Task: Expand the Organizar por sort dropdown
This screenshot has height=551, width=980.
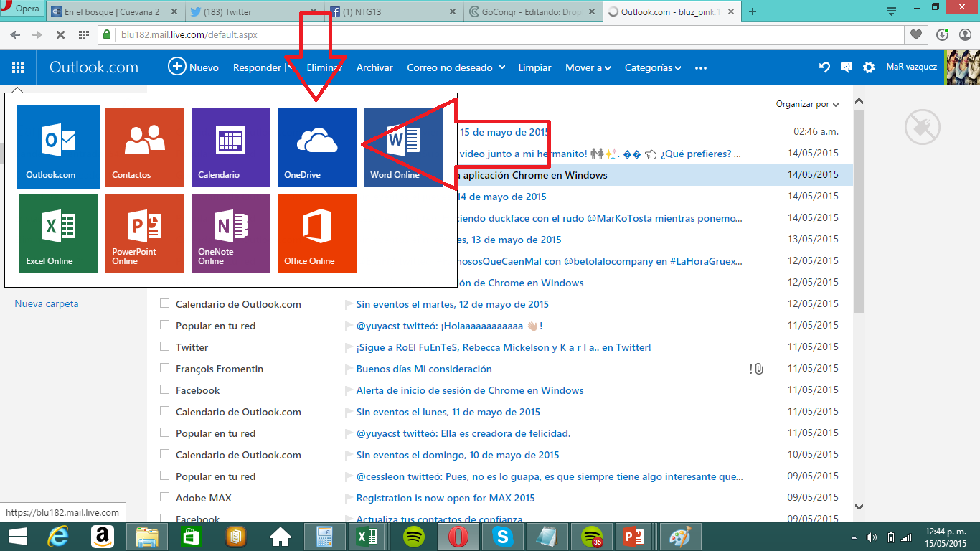Action: pyautogui.click(x=807, y=104)
